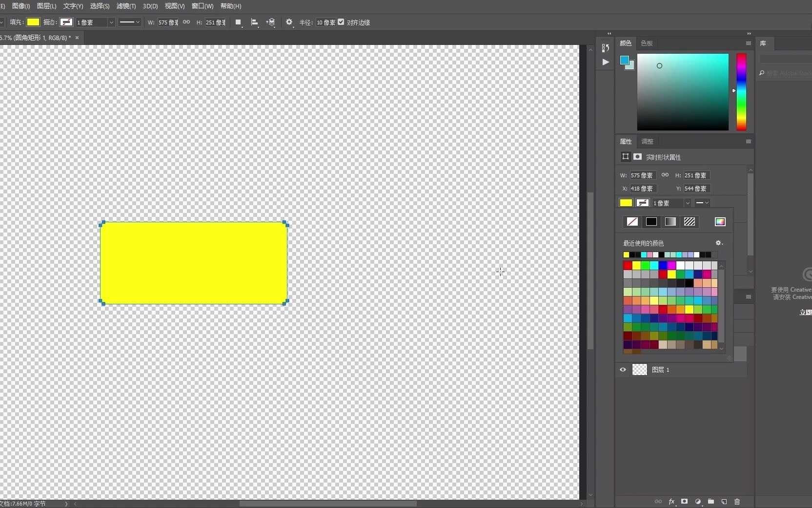
Task: Open the properties panel flyout menu
Action: coord(749,141)
